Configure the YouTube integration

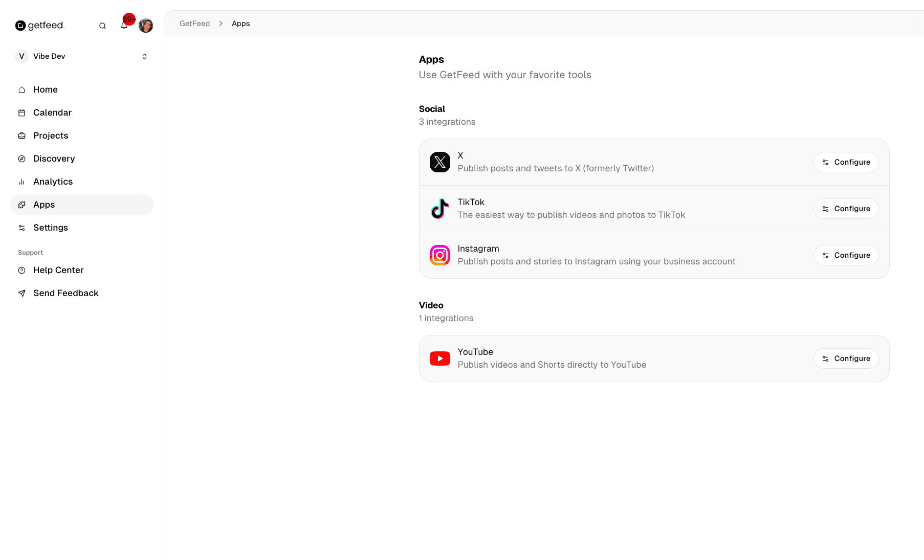846,359
